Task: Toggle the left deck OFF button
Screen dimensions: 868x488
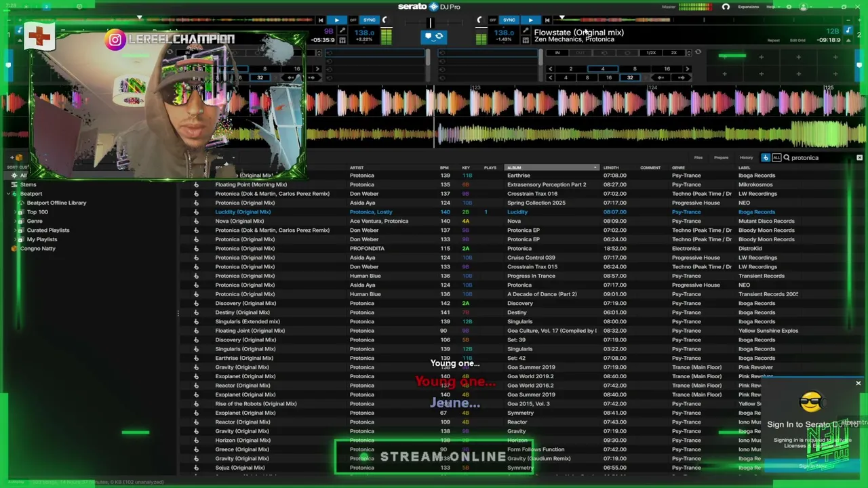Action: (353, 20)
